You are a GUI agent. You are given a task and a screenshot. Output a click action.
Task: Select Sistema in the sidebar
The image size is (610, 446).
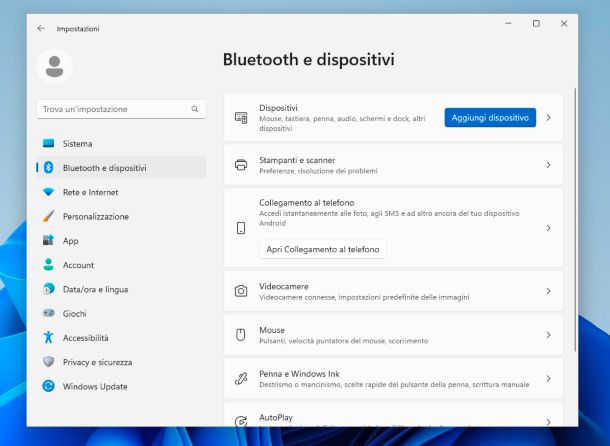121,143
